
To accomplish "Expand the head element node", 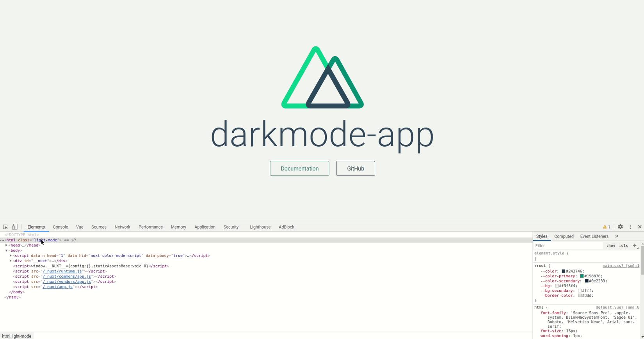I will pos(7,245).
